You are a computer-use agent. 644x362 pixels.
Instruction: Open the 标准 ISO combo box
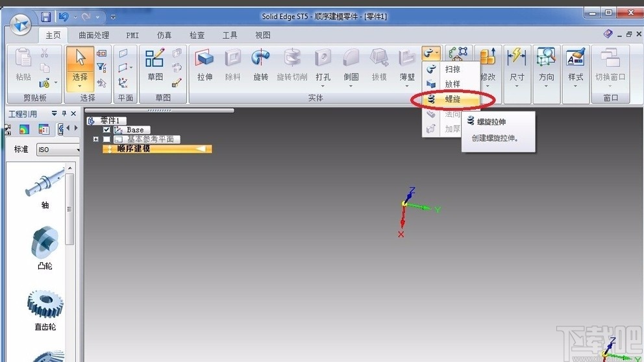coord(58,149)
